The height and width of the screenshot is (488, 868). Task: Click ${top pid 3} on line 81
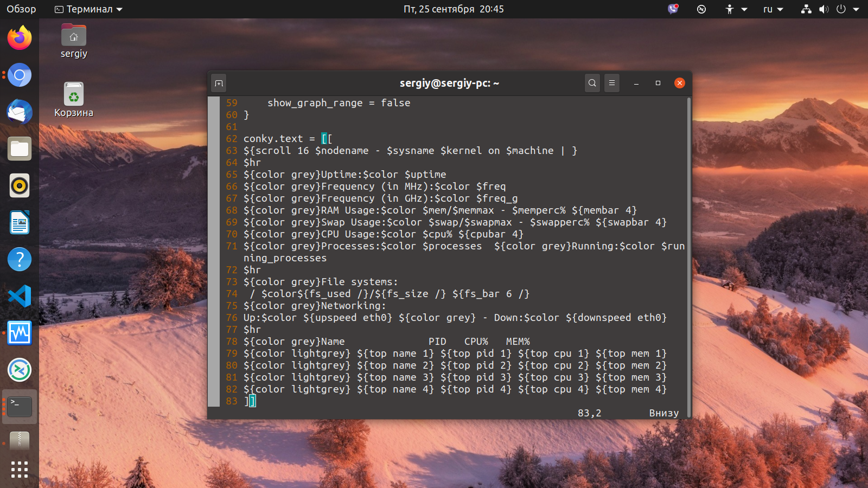(476, 377)
